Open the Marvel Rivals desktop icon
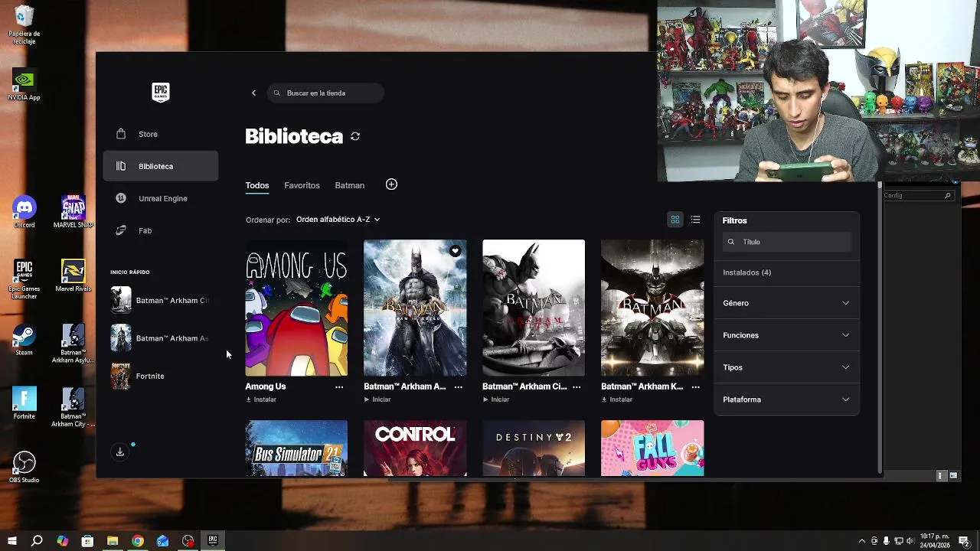 click(x=73, y=276)
